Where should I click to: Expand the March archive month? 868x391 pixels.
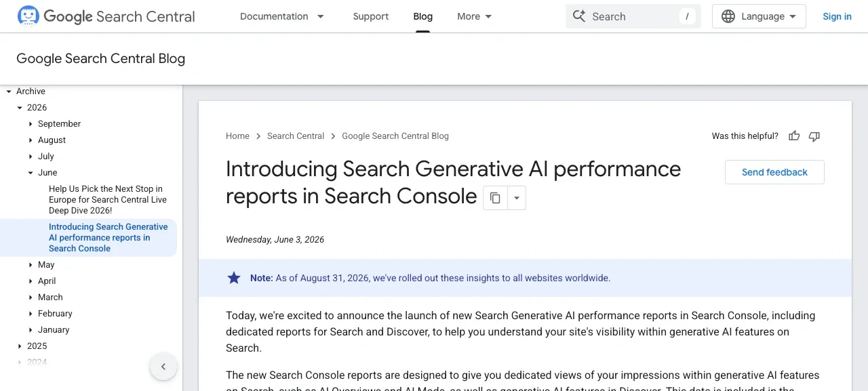[31, 297]
